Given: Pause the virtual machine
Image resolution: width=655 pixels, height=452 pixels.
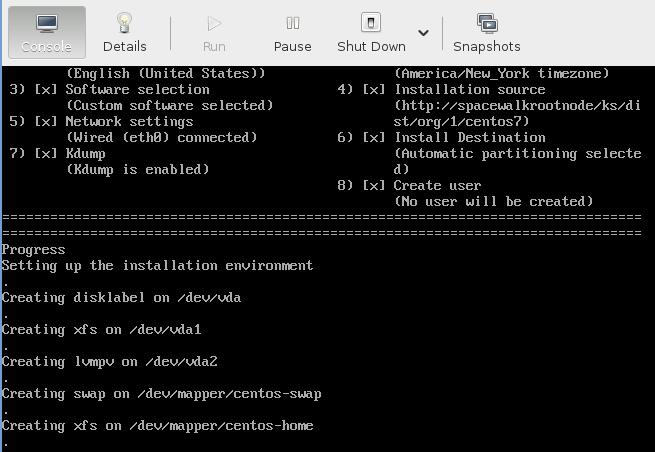Looking at the screenshot, I should tap(292, 23).
